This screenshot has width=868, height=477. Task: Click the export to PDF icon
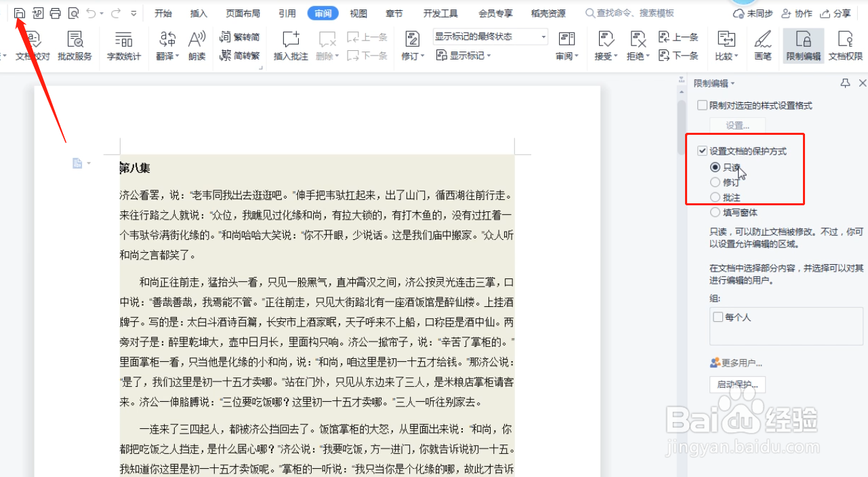pyautogui.click(x=38, y=13)
